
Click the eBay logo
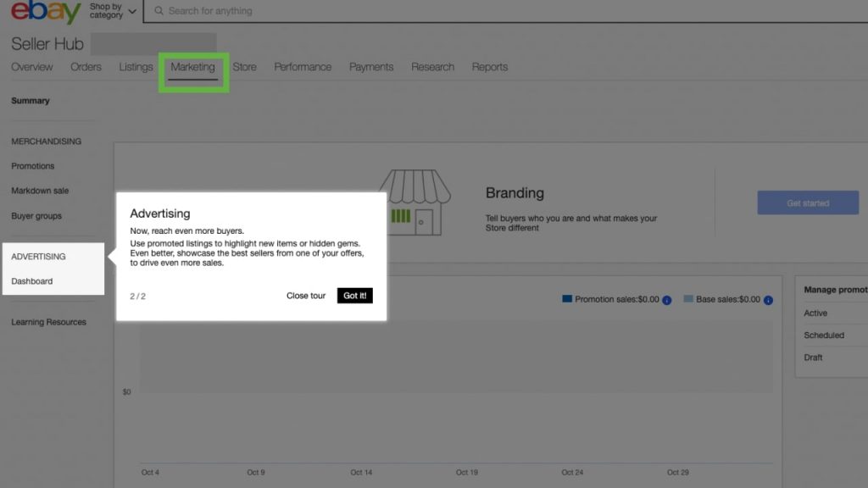click(41, 12)
